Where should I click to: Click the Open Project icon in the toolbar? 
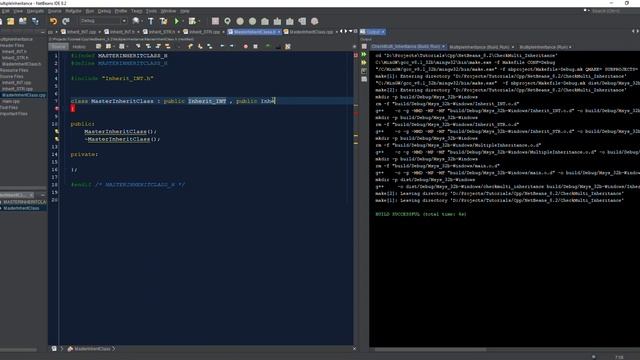[23, 21]
